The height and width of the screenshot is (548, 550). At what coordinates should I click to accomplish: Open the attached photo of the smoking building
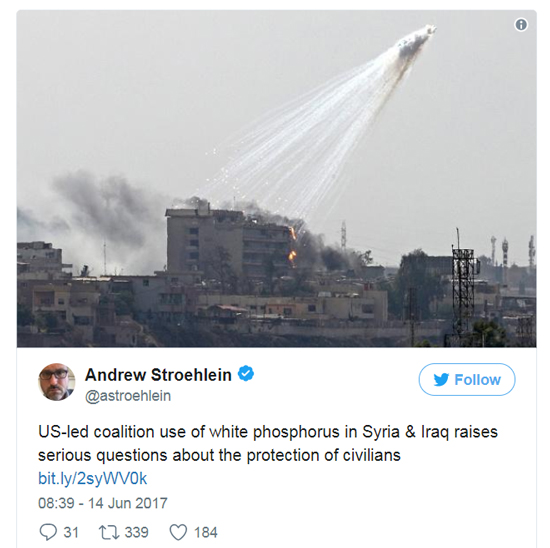[x=276, y=179]
